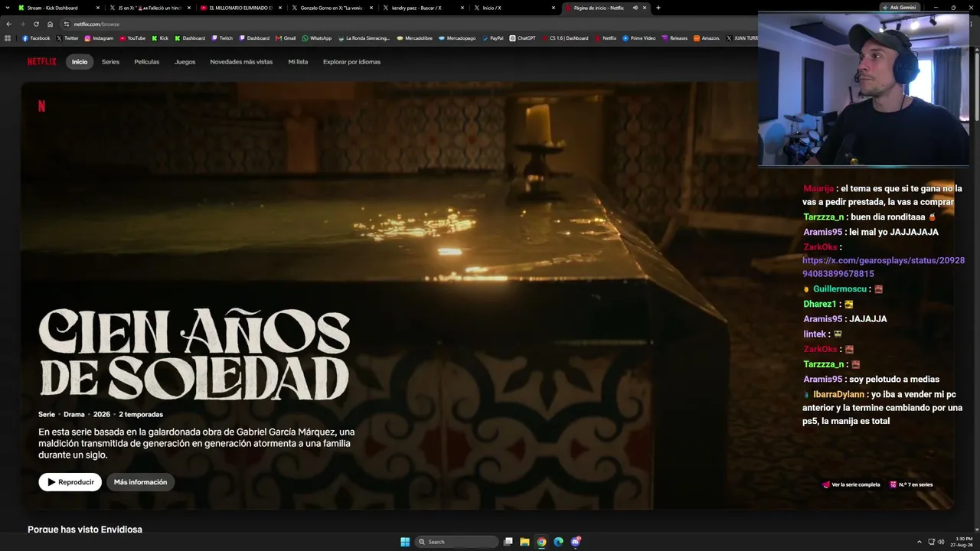
Task: Go back using the browser back arrow
Action: (9, 24)
